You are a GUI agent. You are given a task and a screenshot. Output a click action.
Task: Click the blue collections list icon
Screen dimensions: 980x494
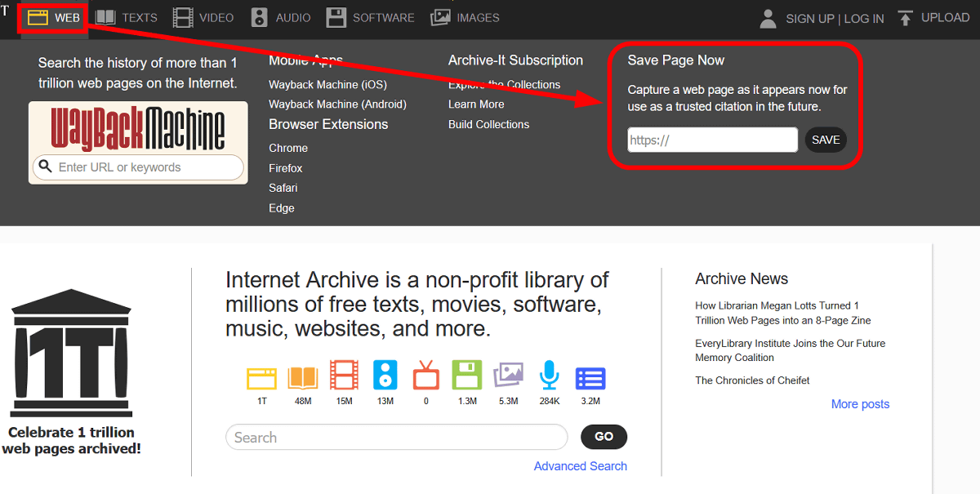(590, 378)
